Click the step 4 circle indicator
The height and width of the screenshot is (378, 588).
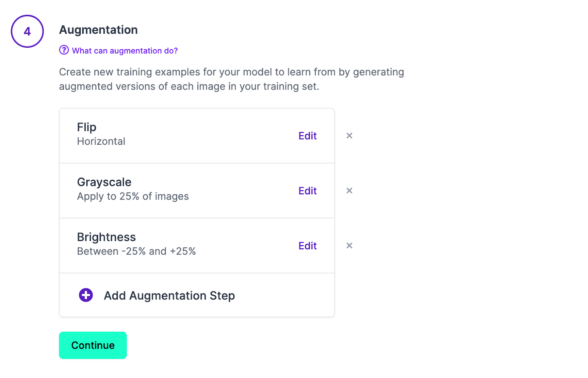27,31
